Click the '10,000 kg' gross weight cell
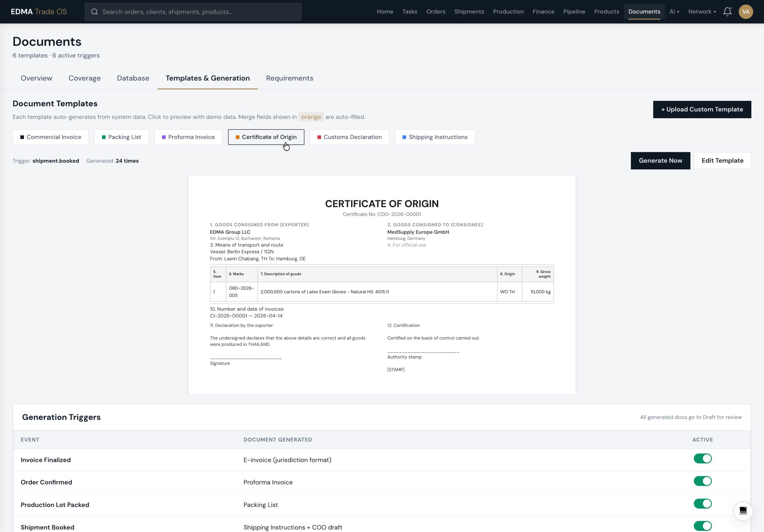Viewport: 764px width, 532px height. coord(538,292)
